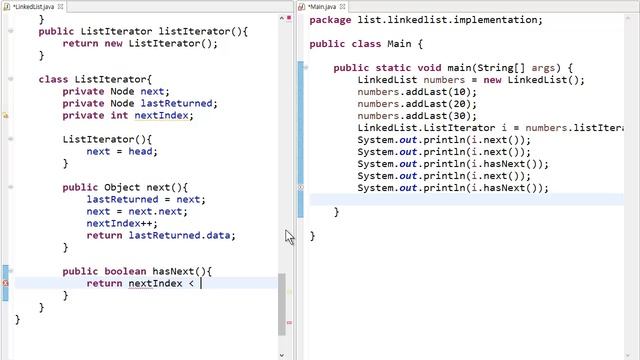The image size is (640, 360).
Task: Click 'public ListIterator listIterator(){' line
Action: (143, 31)
